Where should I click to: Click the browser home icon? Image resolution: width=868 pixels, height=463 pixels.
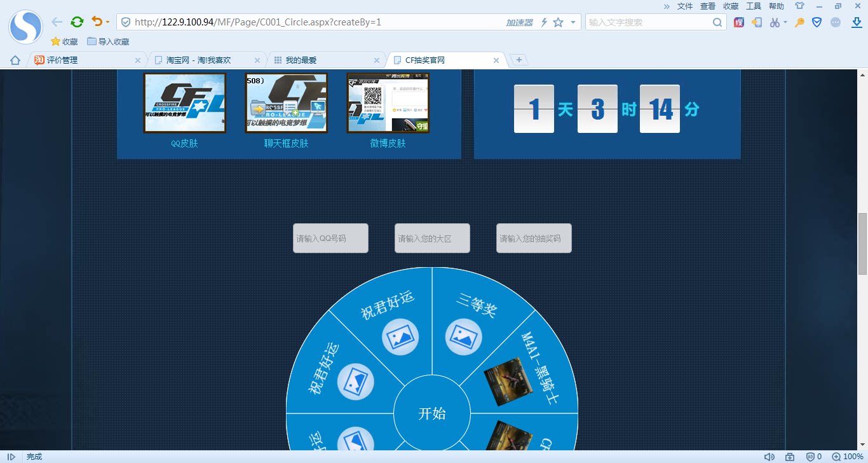pyautogui.click(x=14, y=60)
